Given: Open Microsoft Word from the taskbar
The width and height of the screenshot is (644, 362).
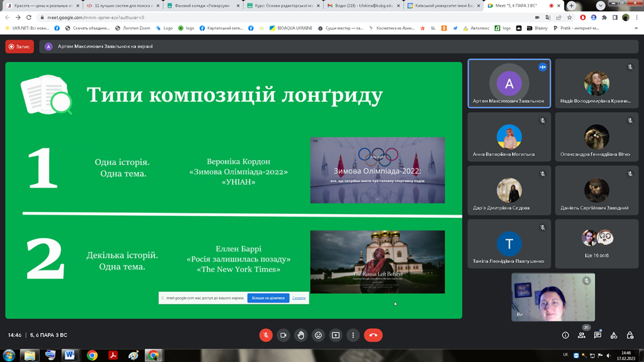Looking at the screenshot, I should (x=69, y=355).
